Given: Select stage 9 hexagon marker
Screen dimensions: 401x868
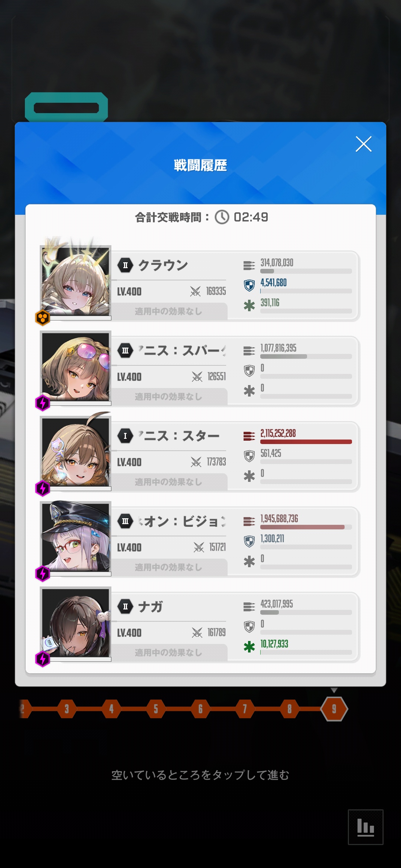Looking at the screenshot, I should pos(334,709).
